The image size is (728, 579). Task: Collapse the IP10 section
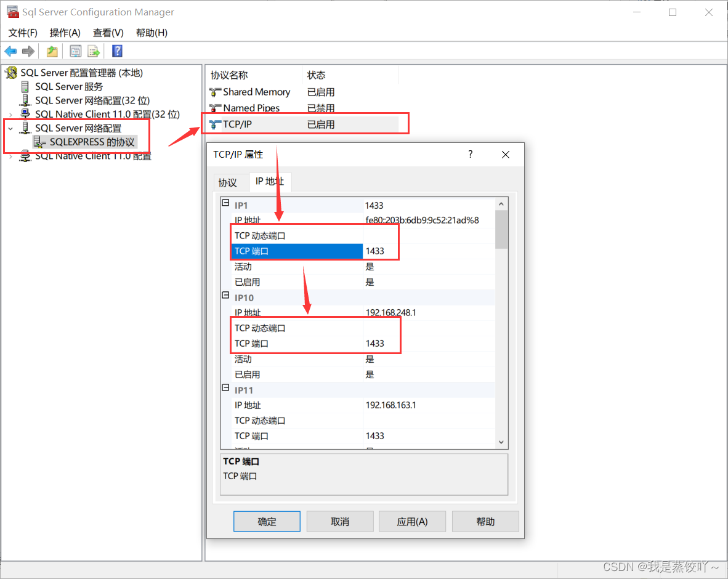click(225, 295)
